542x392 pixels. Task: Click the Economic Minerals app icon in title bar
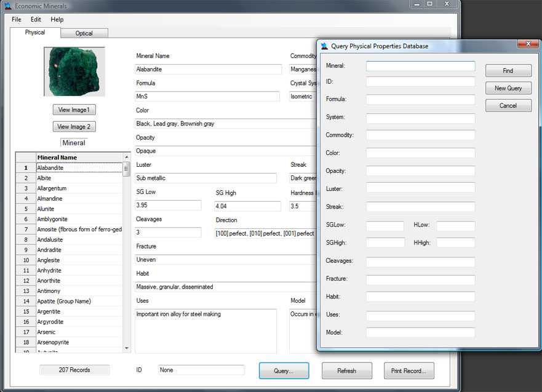7,6
